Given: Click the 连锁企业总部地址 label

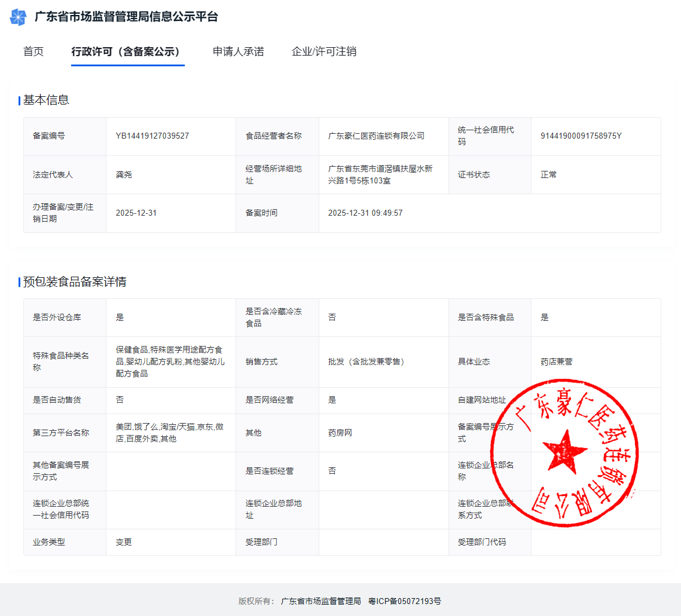Looking at the screenshot, I should point(274,509).
